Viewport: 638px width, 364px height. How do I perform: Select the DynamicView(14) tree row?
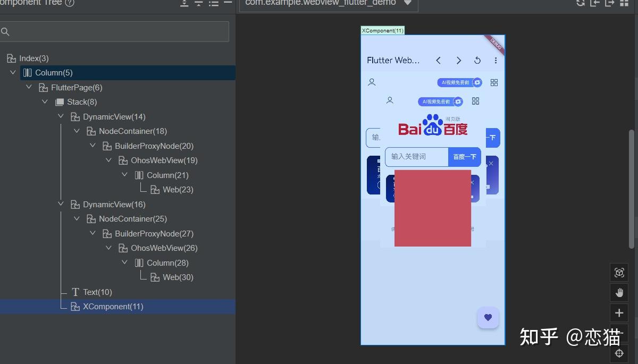point(117,117)
